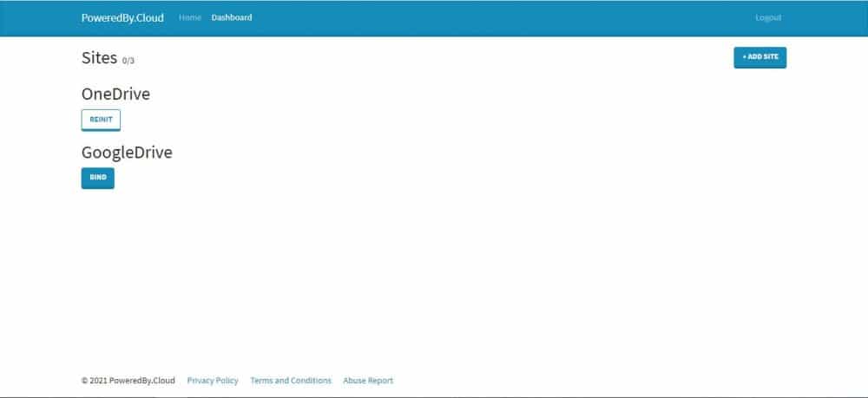Log out using the Logout link
The width and height of the screenshot is (868, 398).
coord(768,17)
